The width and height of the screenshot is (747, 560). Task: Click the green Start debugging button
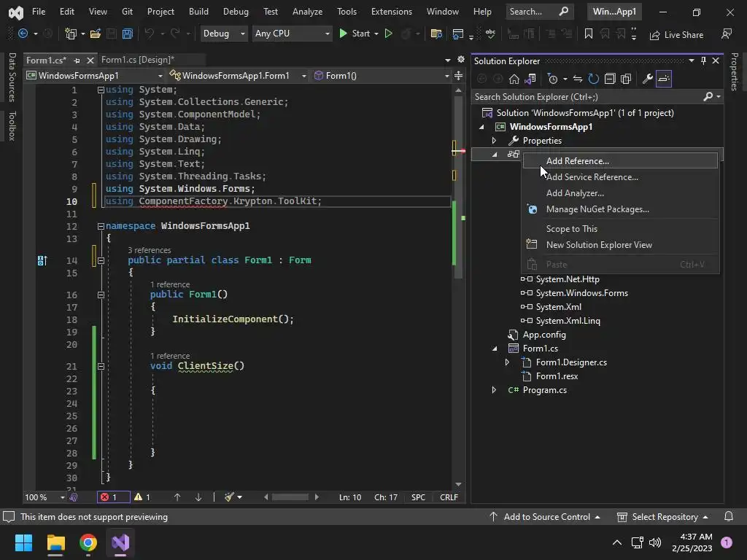point(354,34)
